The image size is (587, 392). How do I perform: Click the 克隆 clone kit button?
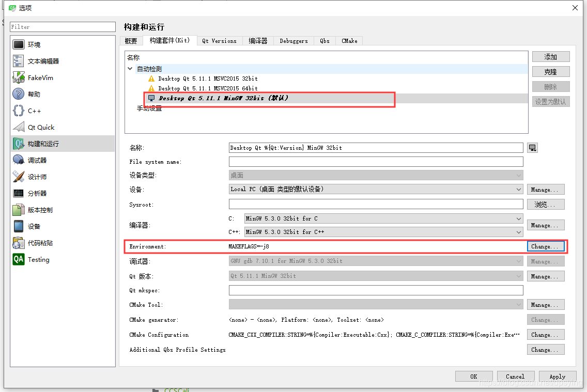point(551,71)
